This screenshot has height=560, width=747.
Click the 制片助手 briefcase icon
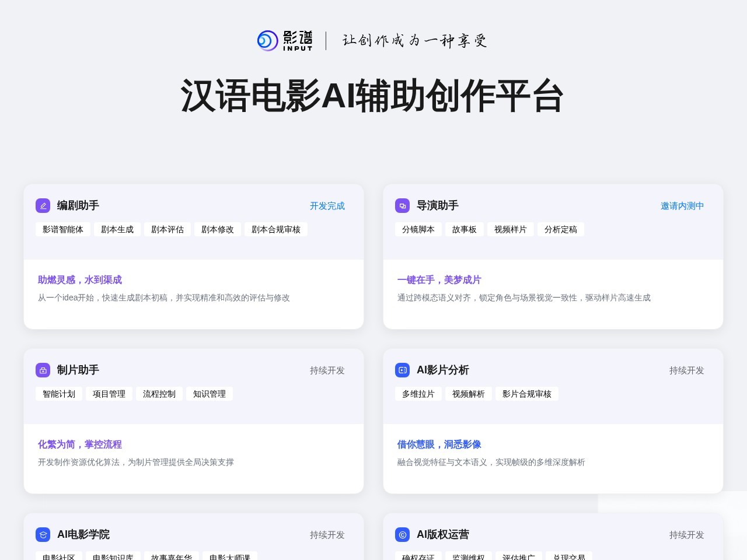[43, 370]
